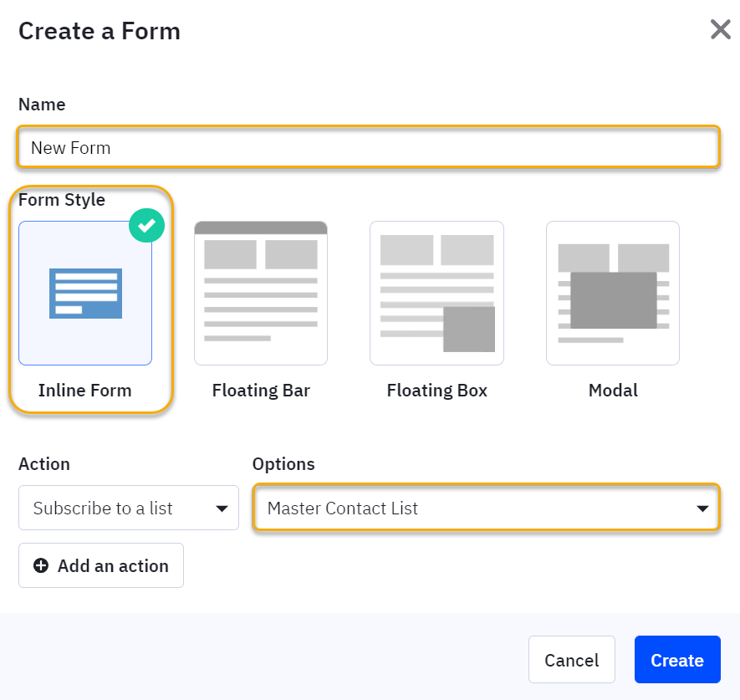Select the Modal form style icon

pos(612,293)
